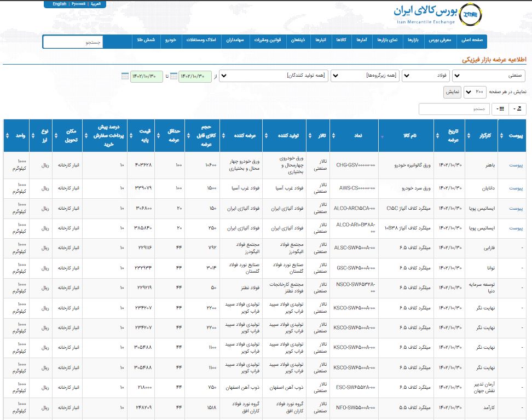Sort by تالار column arrows
This screenshot has width=532, height=420.
click(310, 135)
